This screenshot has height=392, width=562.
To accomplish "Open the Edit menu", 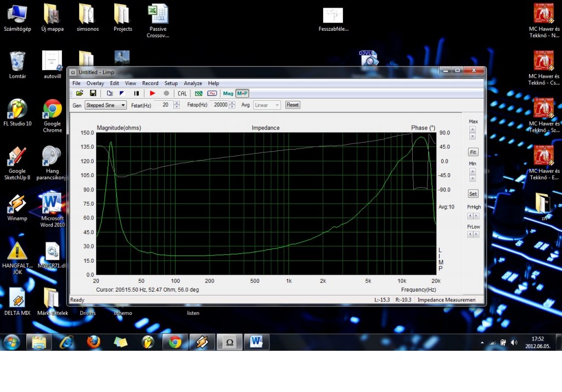I will click(x=114, y=83).
